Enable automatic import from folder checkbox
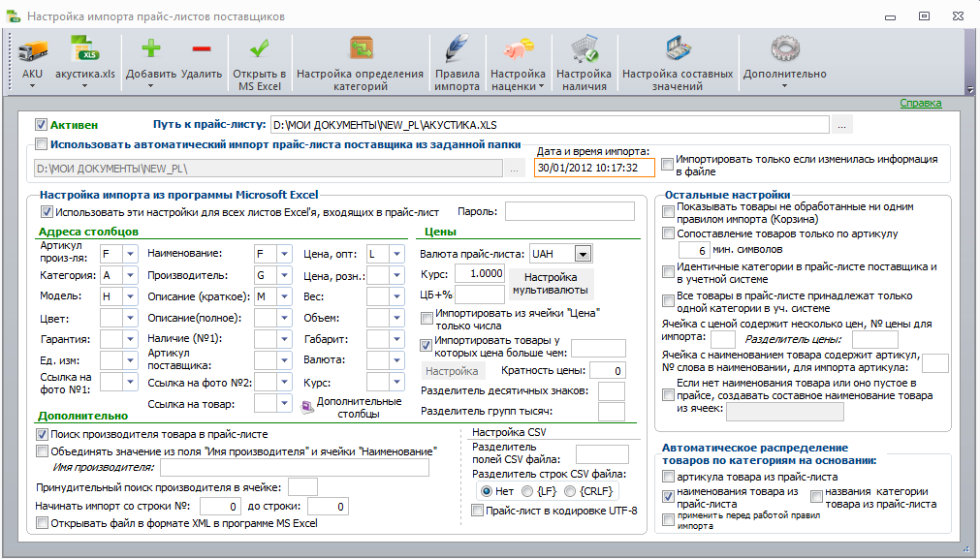Screen dimensions: 980x559 coord(42,144)
